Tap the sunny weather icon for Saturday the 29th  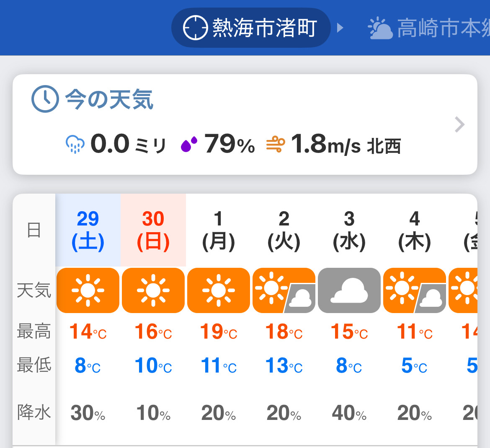click(88, 290)
